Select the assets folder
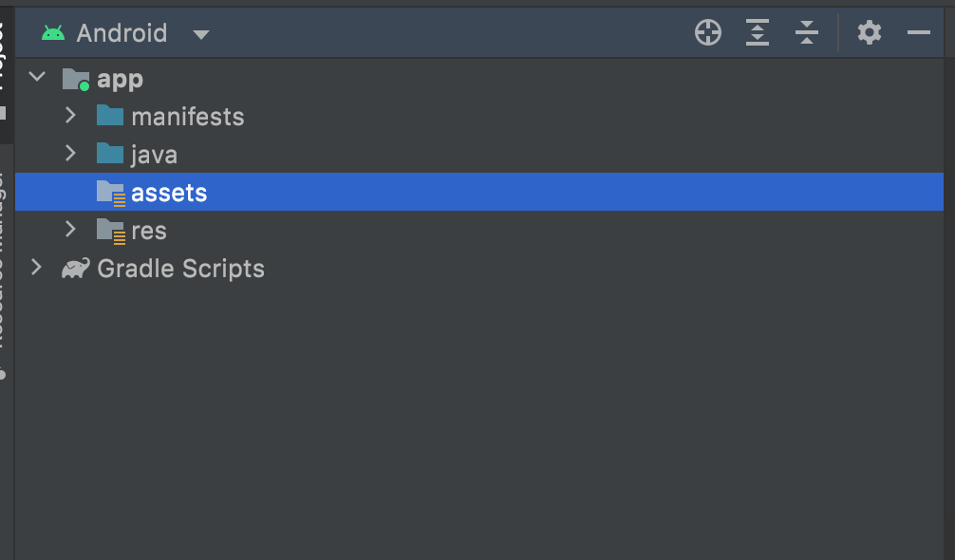 click(169, 193)
